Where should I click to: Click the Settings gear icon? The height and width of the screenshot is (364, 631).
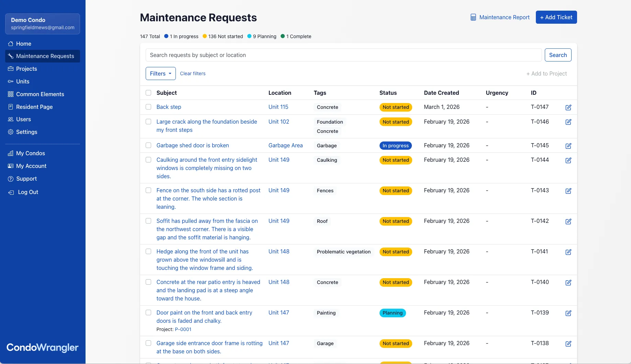click(x=11, y=132)
